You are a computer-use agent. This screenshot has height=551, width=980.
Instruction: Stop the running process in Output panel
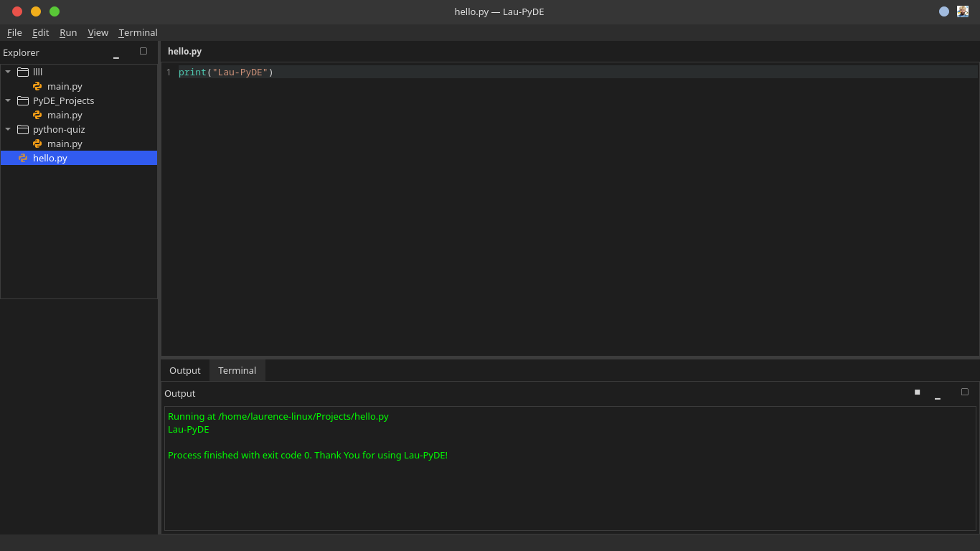click(917, 392)
